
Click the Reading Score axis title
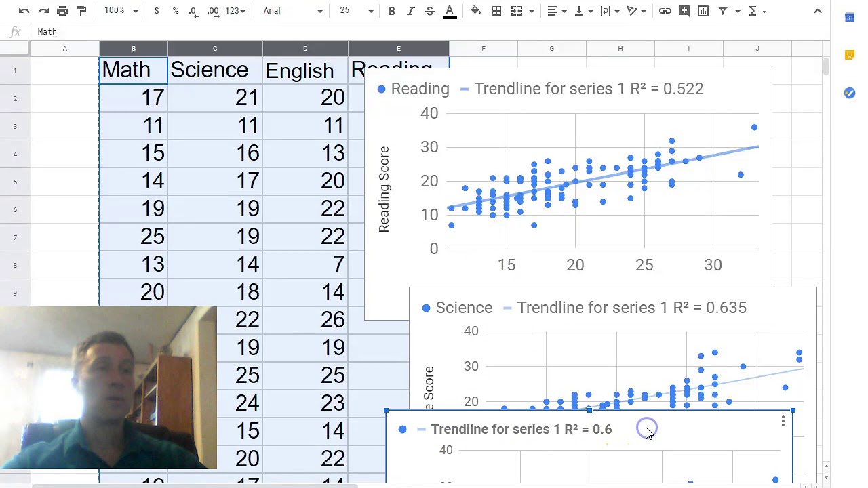click(384, 190)
